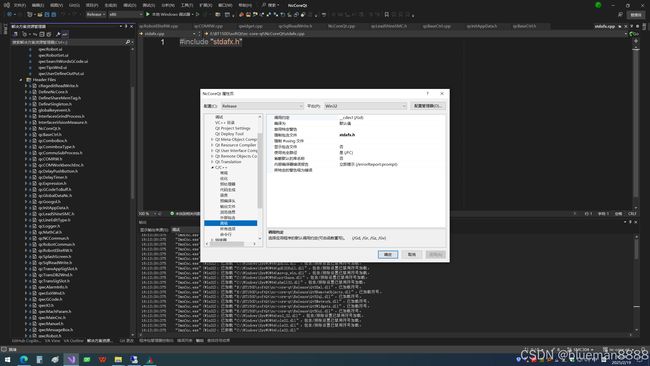Click the #include "stdafx.h" code line
The height and width of the screenshot is (366, 650).
[211, 42]
